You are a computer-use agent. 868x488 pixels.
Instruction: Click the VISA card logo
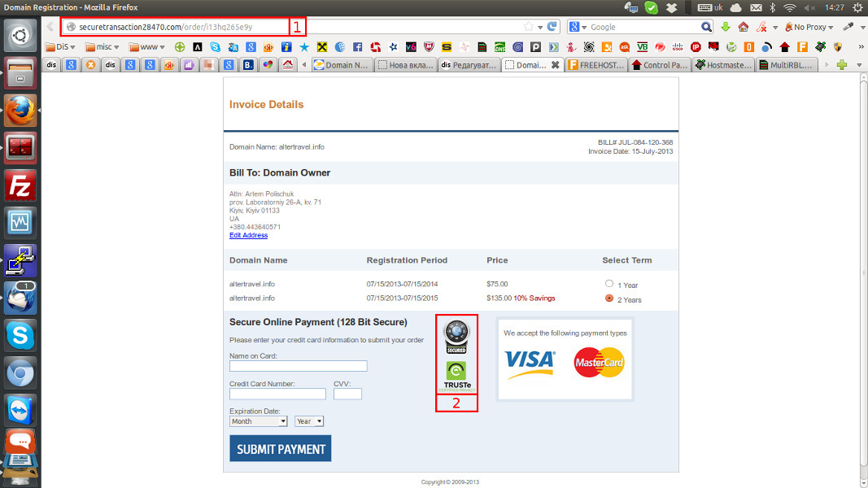530,364
